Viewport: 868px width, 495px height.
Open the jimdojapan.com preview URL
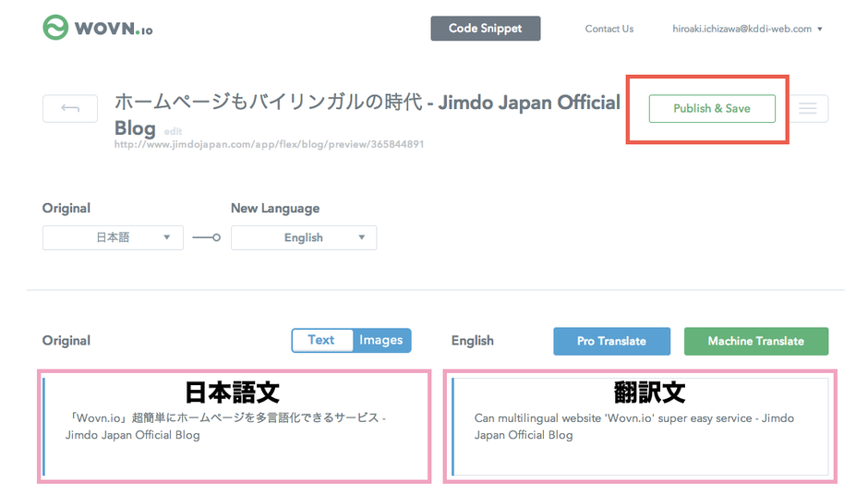pyautogui.click(x=269, y=144)
